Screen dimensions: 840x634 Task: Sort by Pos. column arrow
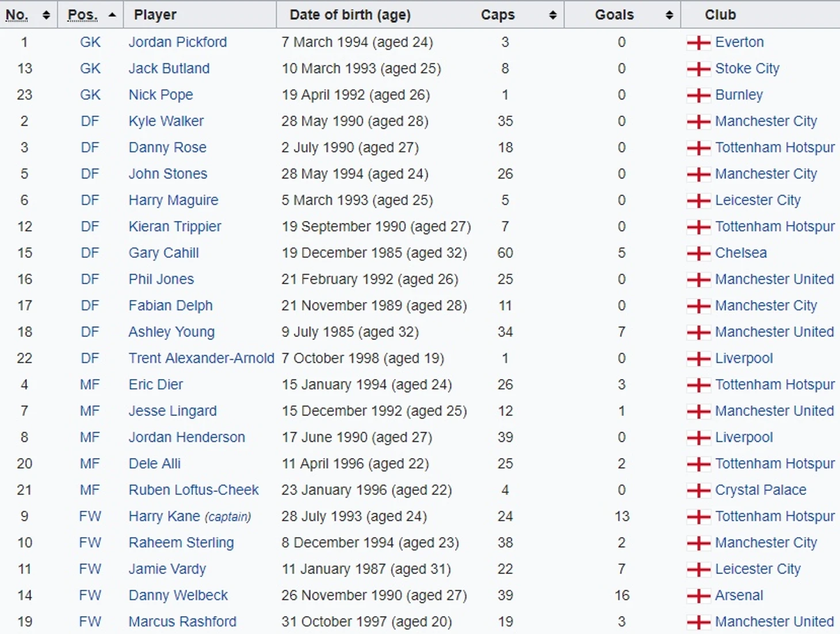(x=112, y=15)
